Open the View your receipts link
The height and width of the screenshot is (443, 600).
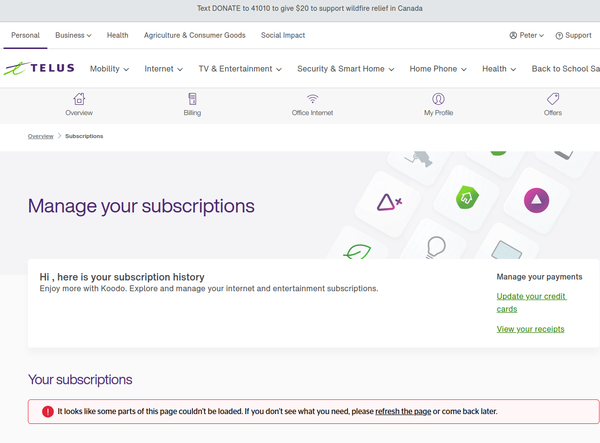pyautogui.click(x=530, y=329)
